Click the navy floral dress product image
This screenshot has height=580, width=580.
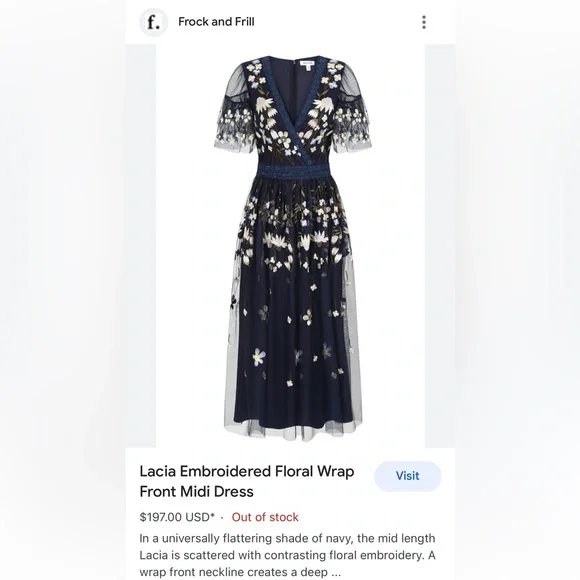pos(290,246)
